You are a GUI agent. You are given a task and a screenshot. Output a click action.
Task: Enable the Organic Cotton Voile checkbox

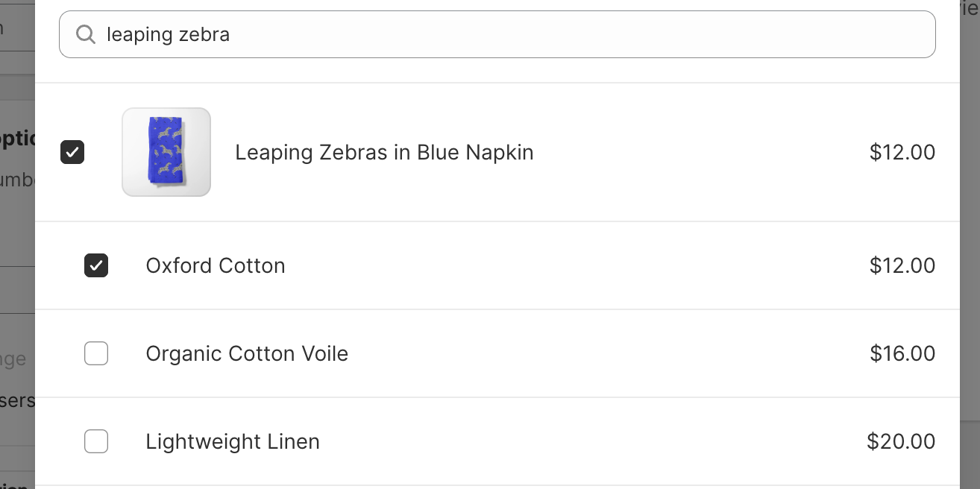[x=96, y=353]
